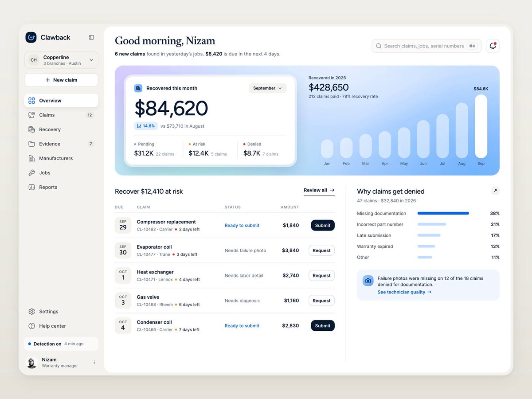Click the Settings gear icon
Screen dimensions: 532x399
click(31, 312)
